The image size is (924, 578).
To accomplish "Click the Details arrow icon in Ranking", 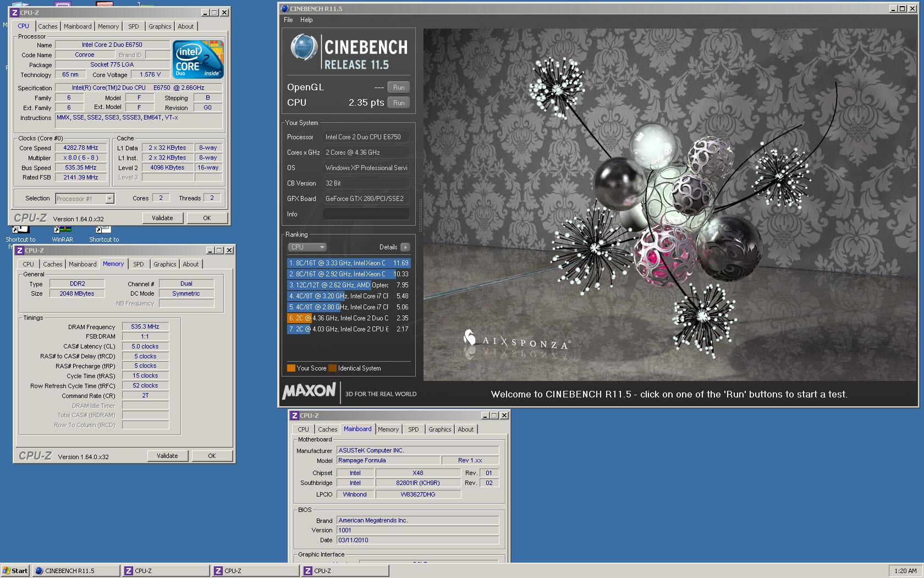I will coord(405,247).
